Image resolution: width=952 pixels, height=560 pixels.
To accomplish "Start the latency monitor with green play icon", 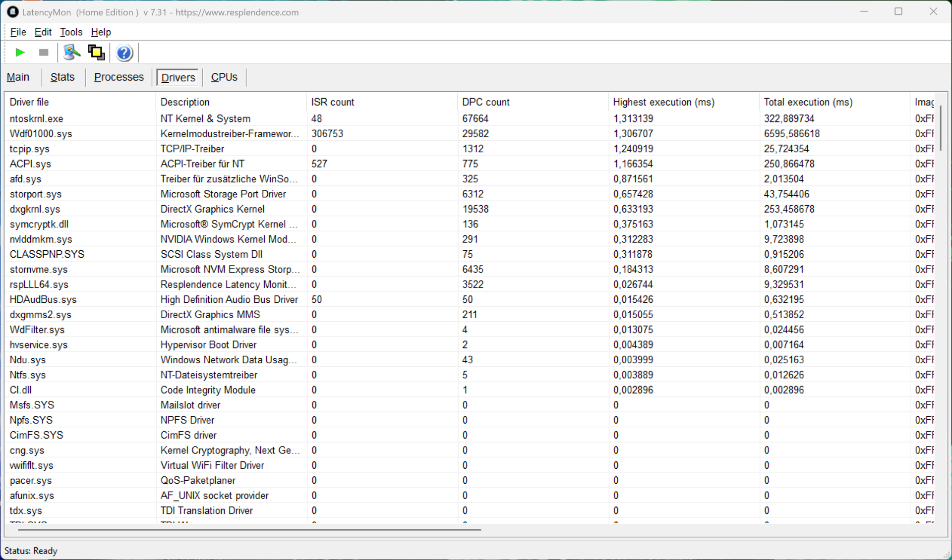I will (20, 53).
